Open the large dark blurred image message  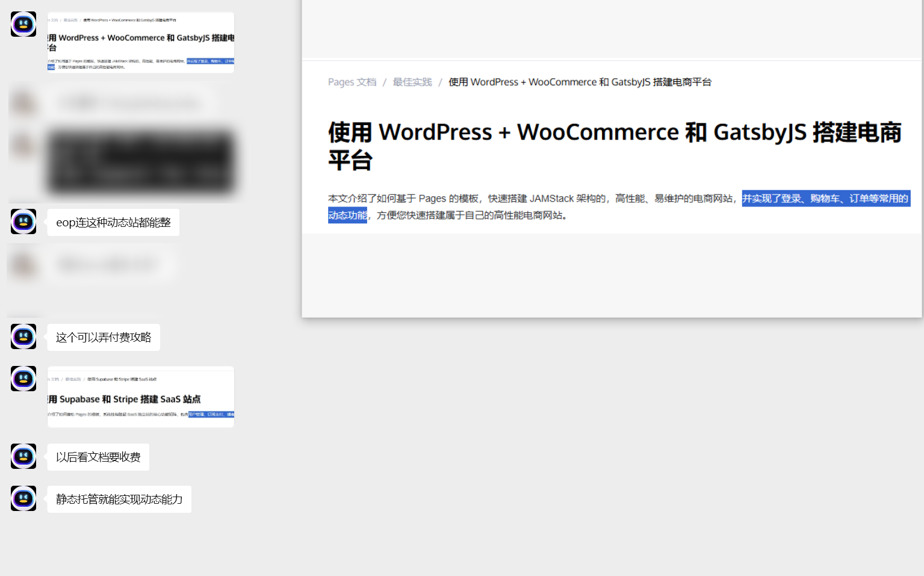point(141,161)
